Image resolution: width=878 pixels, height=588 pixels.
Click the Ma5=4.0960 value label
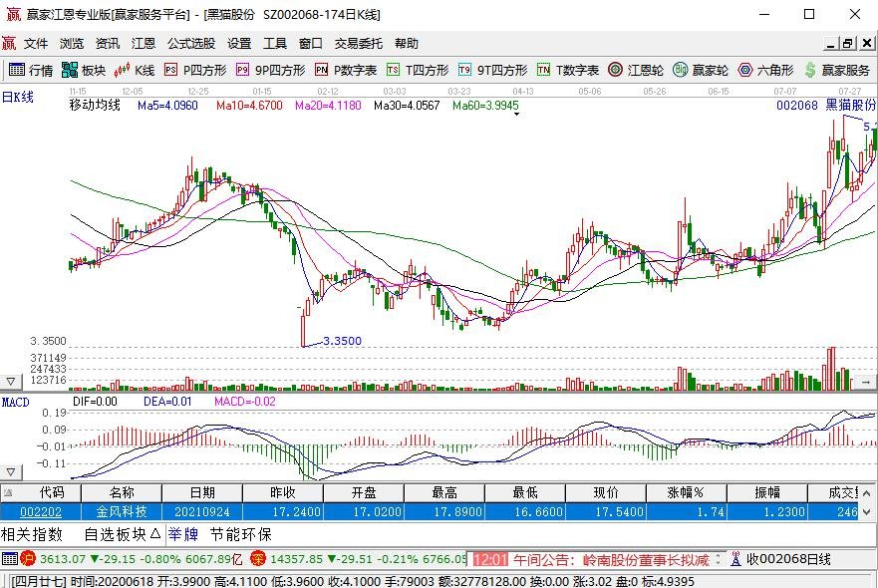click(167, 106)
